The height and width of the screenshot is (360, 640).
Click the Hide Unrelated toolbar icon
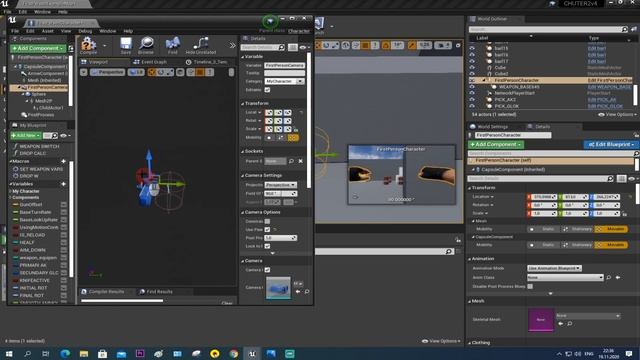click(x=200, y=45)
